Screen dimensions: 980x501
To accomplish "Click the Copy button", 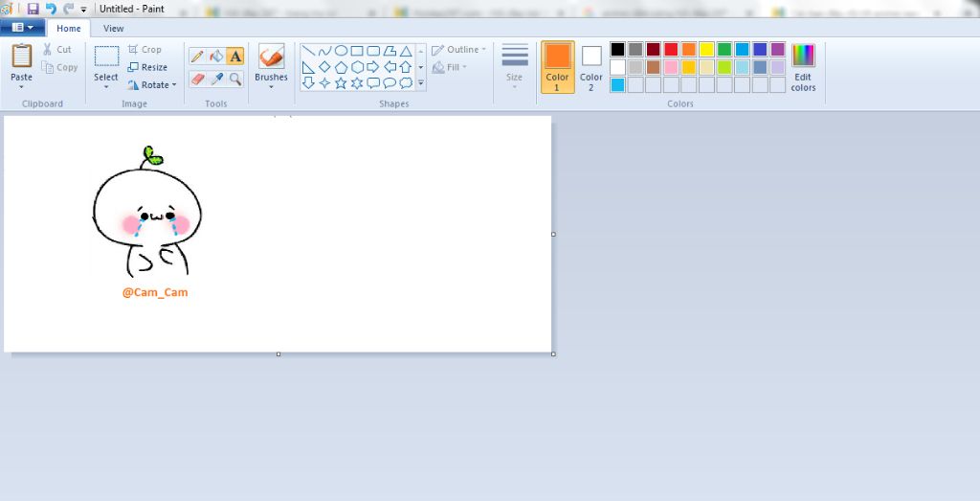I will click(x=60, y=67).
